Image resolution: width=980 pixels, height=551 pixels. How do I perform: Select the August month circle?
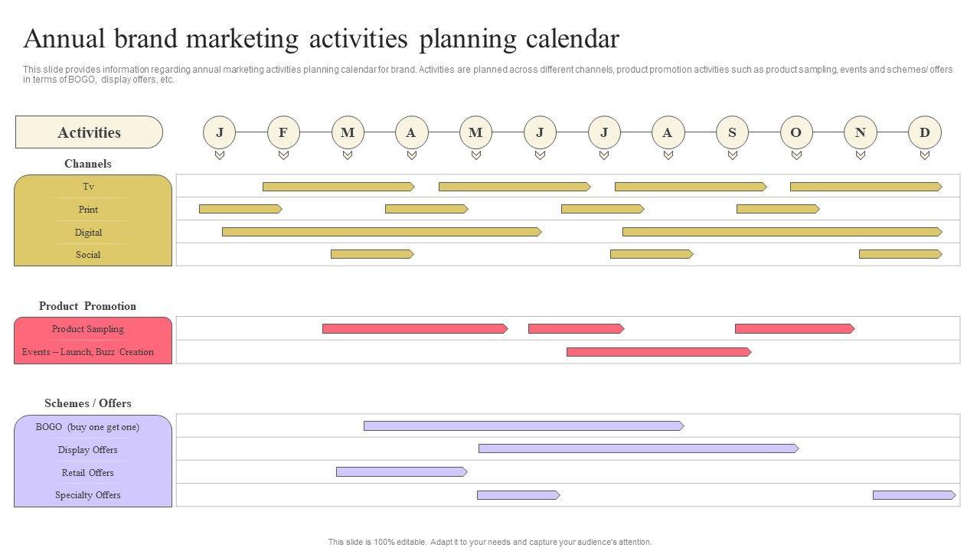pos(668,132)
